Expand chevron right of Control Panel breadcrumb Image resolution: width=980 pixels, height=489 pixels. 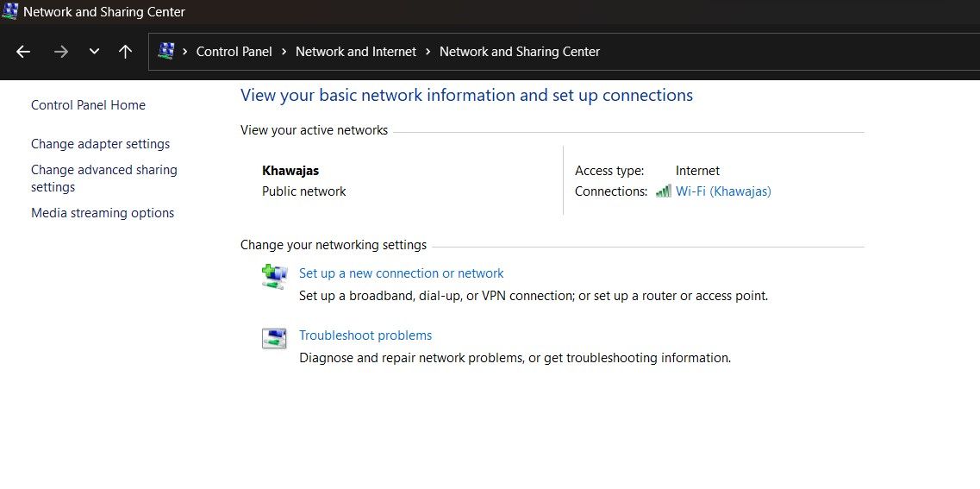(284, 52)
